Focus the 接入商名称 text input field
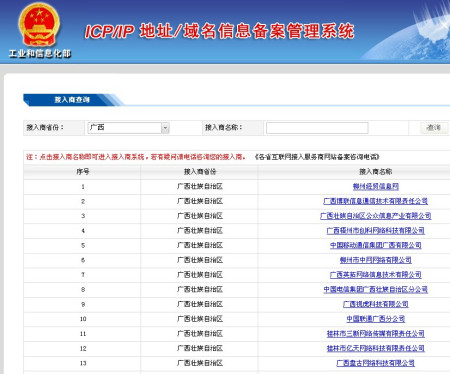Image resolution: width=450 pixels, height=374 pixels. 317,128
